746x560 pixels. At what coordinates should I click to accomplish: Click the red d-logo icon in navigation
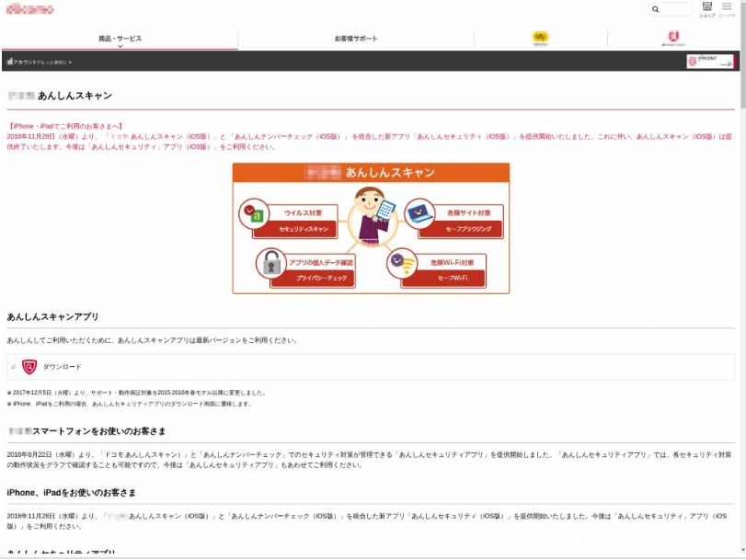pos(671,38)
